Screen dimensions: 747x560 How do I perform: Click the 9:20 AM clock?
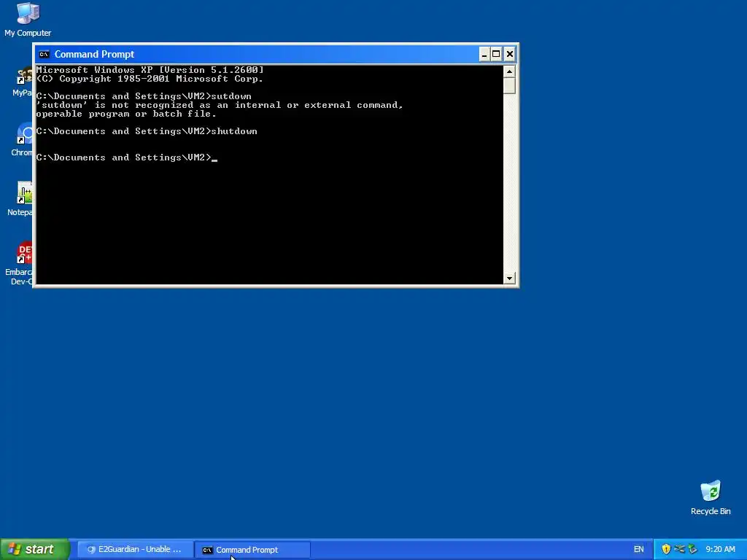click(x=720, y=550)
